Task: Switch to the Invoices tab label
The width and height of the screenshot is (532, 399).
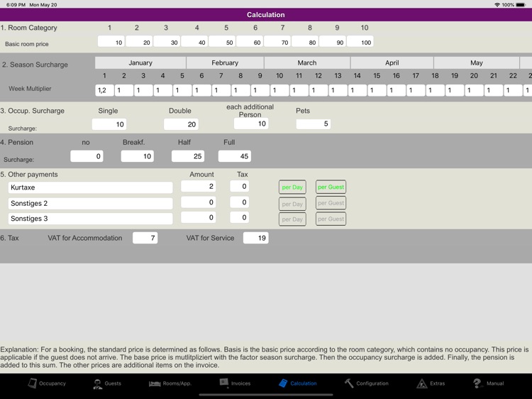Action: click(x=241, y=383)
